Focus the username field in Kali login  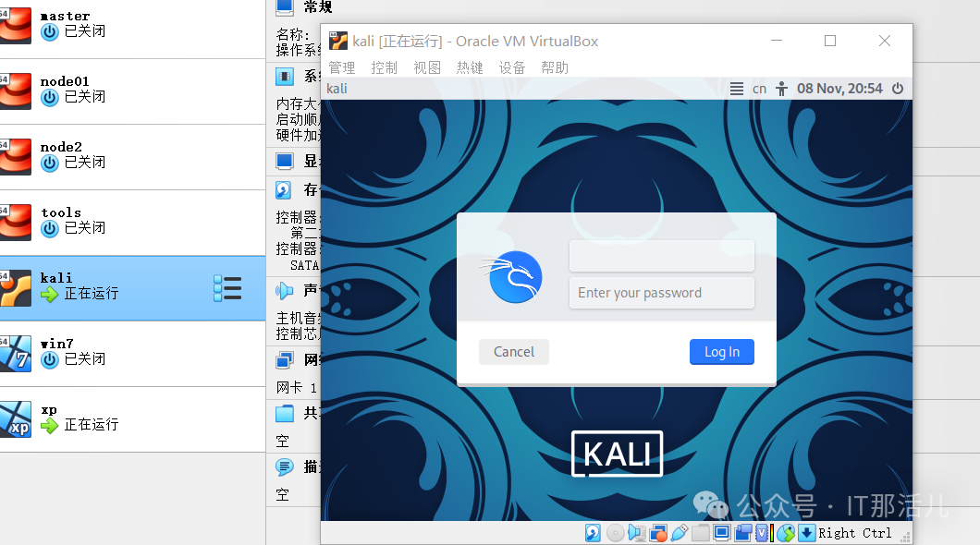click(661, 256)
